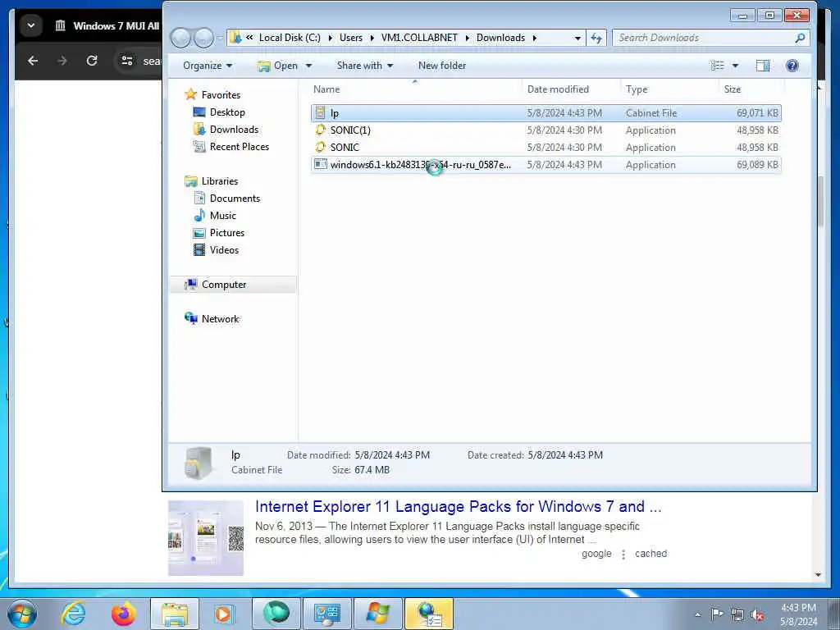Open Recent Places in navigation pane

[x=240, y=146]
